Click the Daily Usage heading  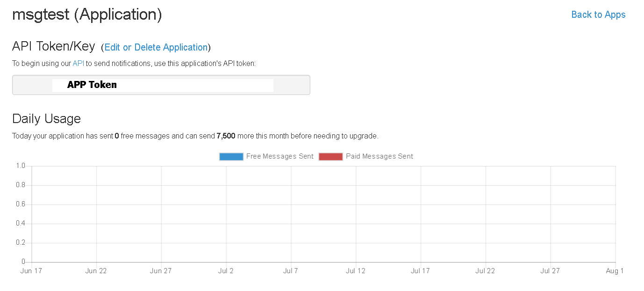[x=46, y=119]
